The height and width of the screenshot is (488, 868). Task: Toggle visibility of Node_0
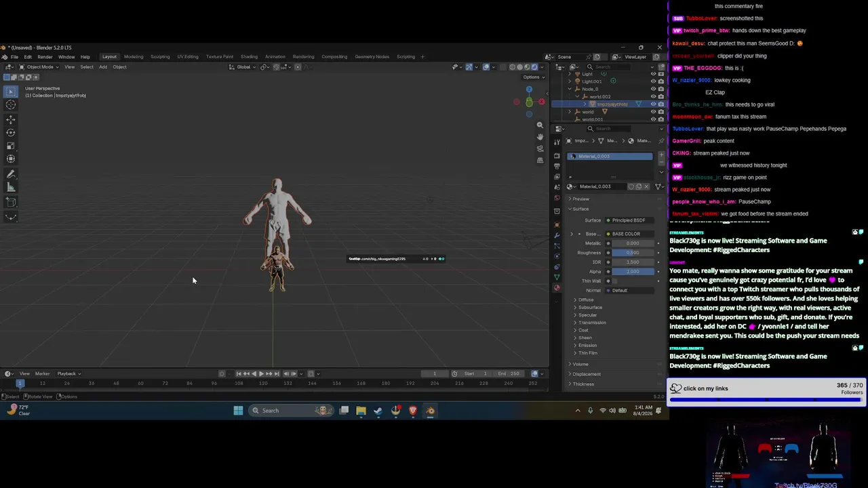[x=653, y=89]
